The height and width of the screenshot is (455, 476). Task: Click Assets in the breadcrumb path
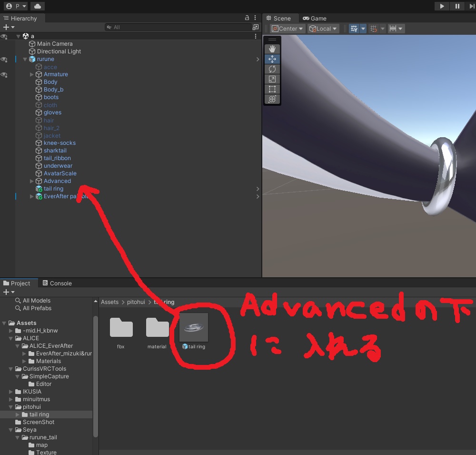(x=109, y=302)
